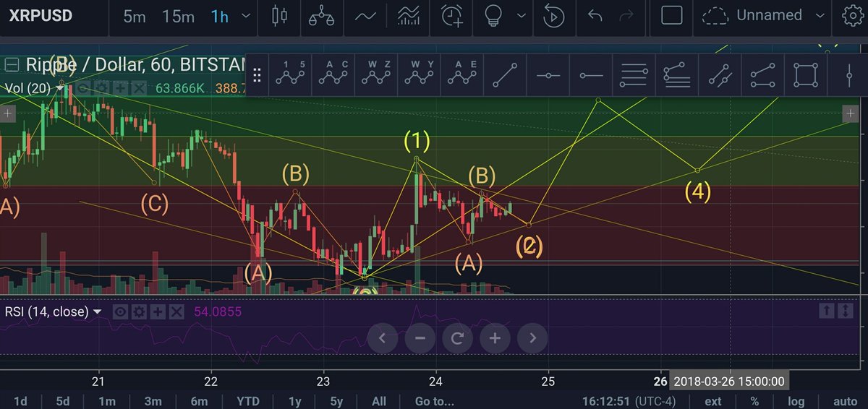This screenshot has width=868, height=409.
Task: Select Elliott impulse wave 1-5 tool
Action: tap(291, 74)
